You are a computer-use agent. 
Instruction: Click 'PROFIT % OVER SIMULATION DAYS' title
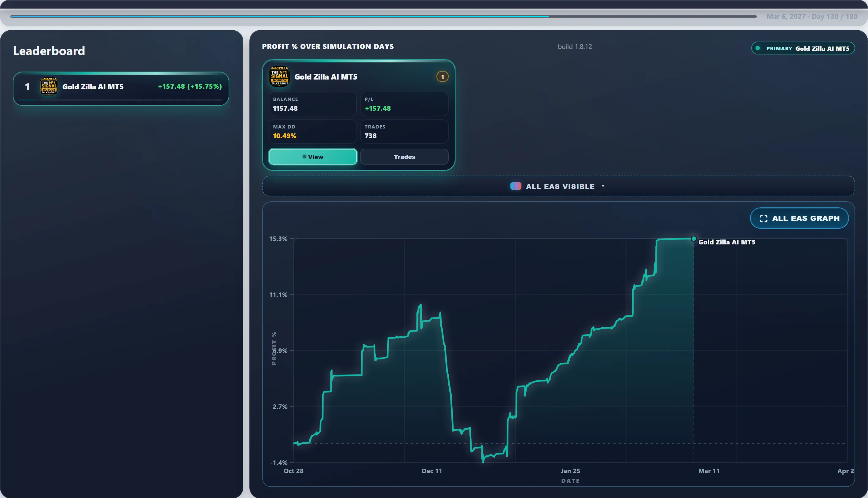[x=328, y=46]
